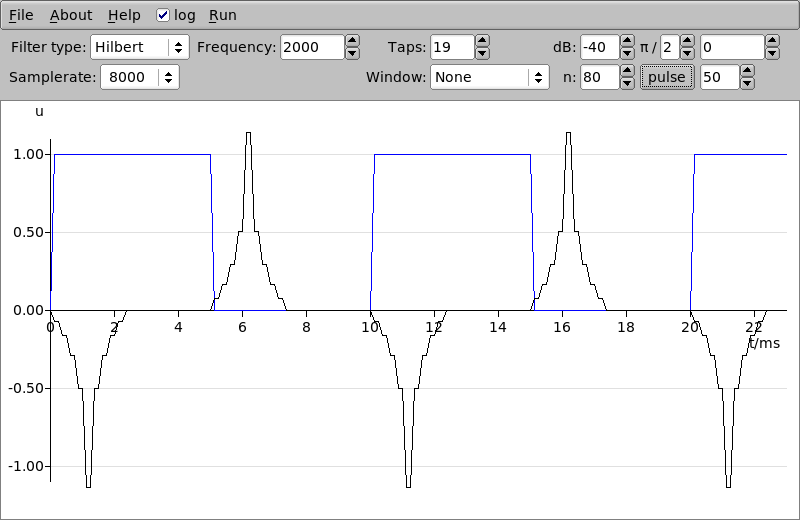Screen dimensions: 800x520
Task: Click the -1.00 y-axis label
Action: 26,466
